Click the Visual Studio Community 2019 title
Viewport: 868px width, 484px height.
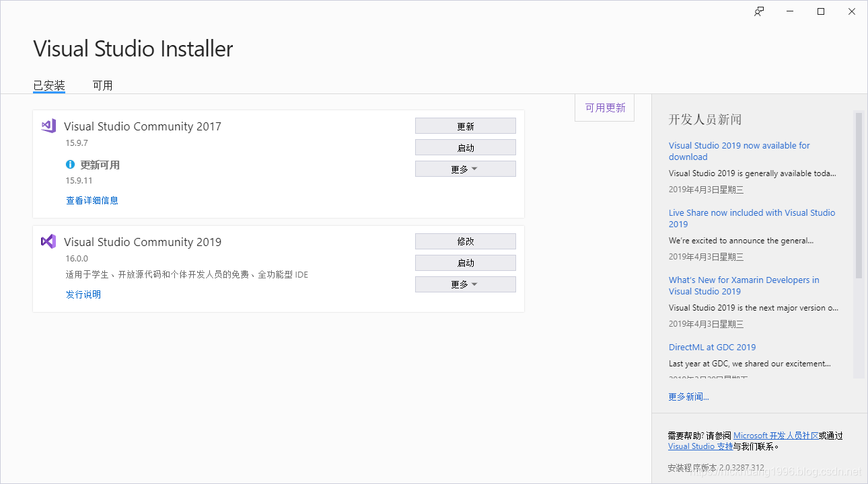143,242
